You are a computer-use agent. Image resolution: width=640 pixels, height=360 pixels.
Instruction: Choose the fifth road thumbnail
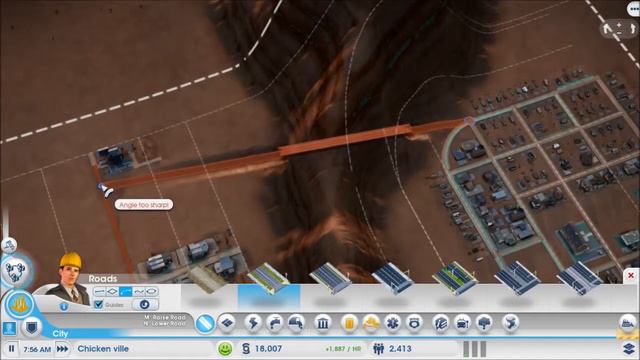(x=455, y=279)
